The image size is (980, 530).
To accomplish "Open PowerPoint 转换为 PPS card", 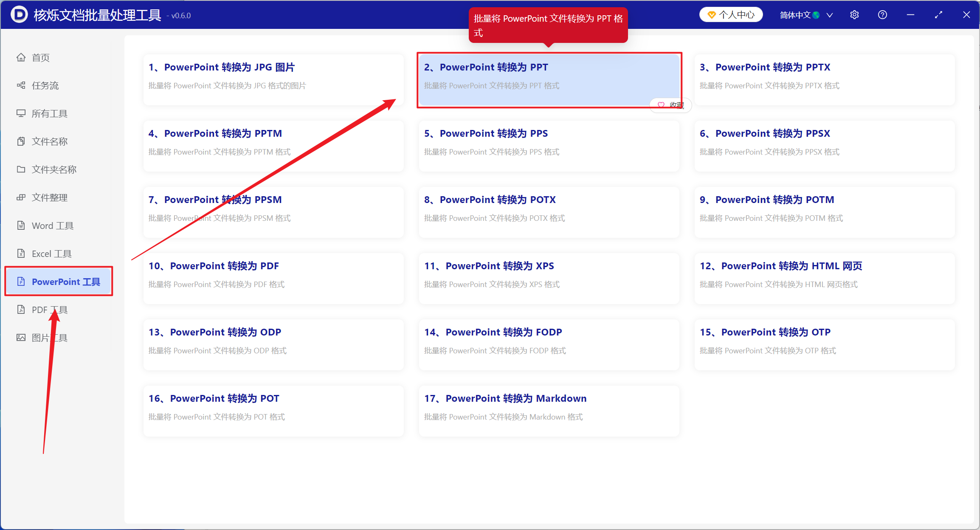I will click(549, 146).
